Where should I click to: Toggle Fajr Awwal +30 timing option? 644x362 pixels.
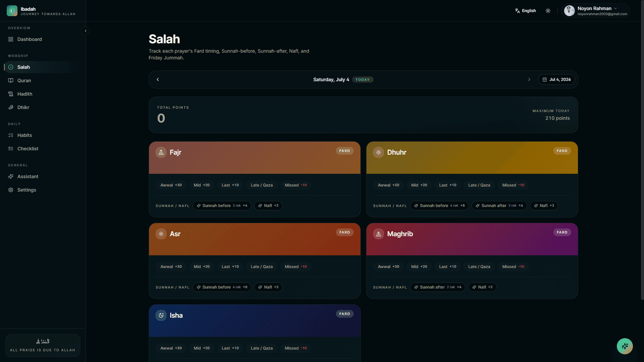171,185
